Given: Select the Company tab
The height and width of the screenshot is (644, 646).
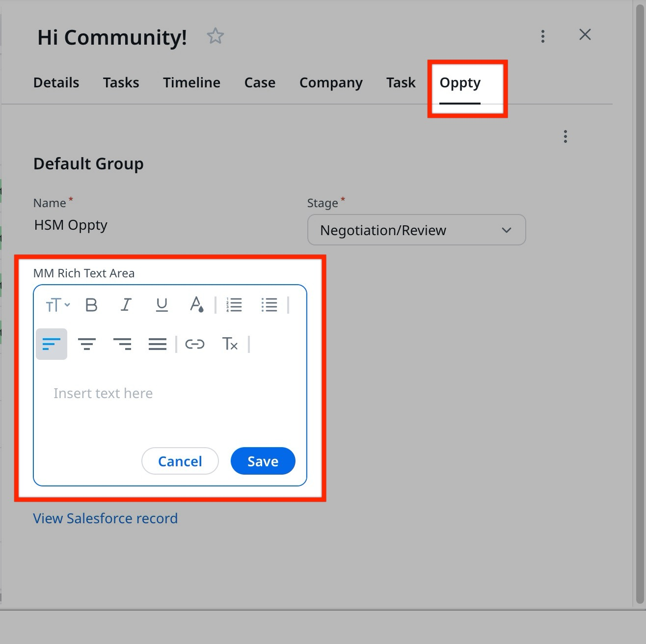Looking at the screenshot, I should coord(331,83).
